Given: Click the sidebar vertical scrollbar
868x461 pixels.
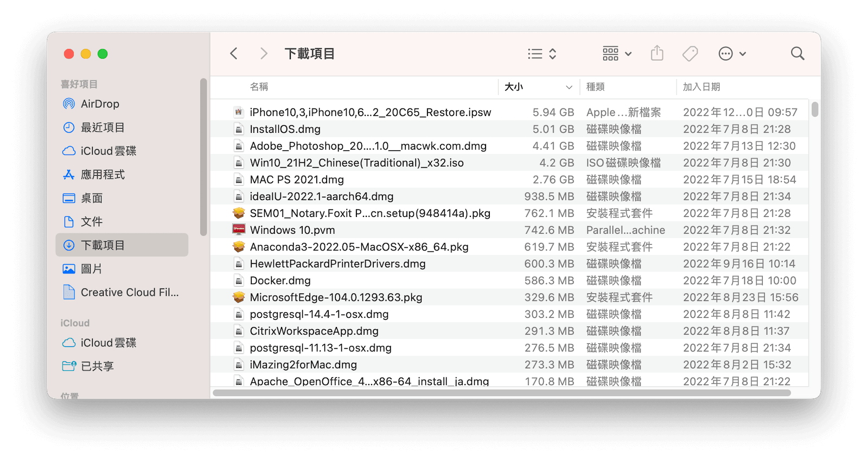Looking at the screenshot, I should [203, 157].
